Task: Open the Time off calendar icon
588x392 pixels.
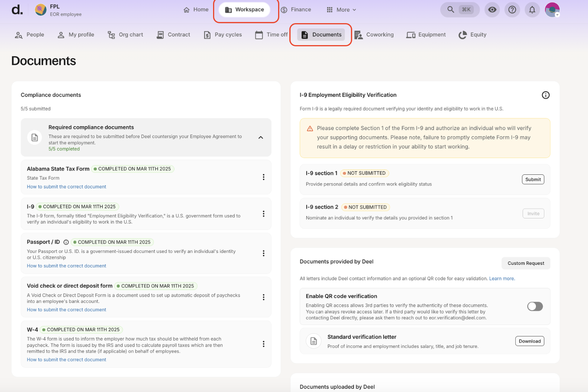Action: [x=259, y=35]
